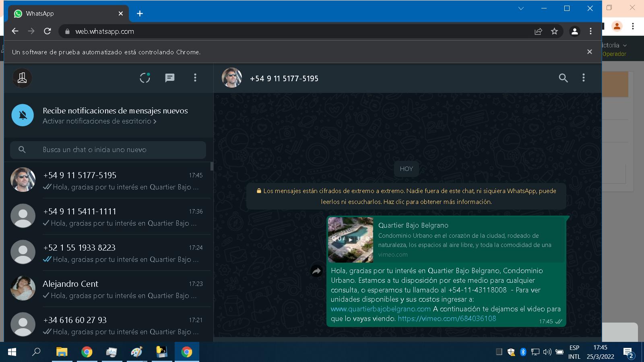Viewport: 644px width, 362px height.
Task: Open Chrome profile icon
Action: point(575,31)
